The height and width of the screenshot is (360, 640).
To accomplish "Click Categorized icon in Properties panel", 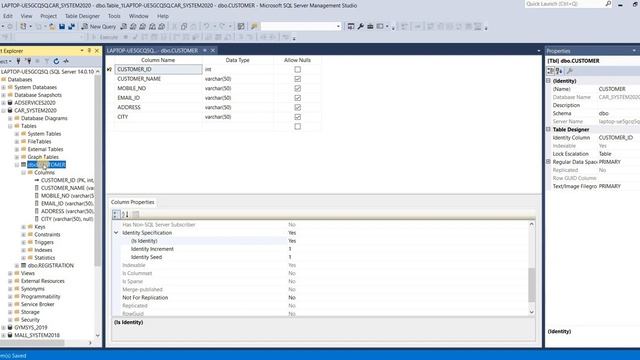I will point(551,71).
